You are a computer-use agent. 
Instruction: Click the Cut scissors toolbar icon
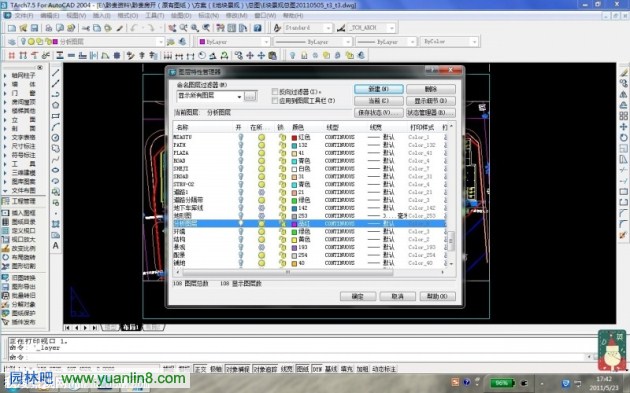(86, 28)
